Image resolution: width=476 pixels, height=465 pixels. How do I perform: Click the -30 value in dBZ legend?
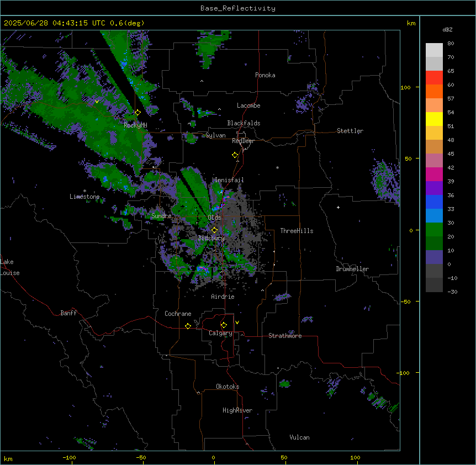tap(452, 292)
